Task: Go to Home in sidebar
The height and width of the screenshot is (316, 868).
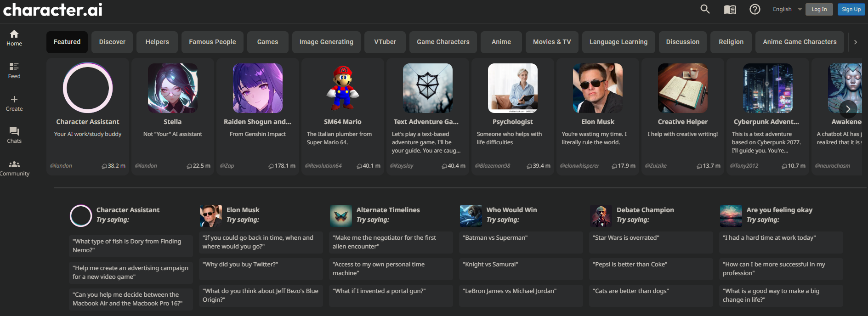Action: pos(14,38)
